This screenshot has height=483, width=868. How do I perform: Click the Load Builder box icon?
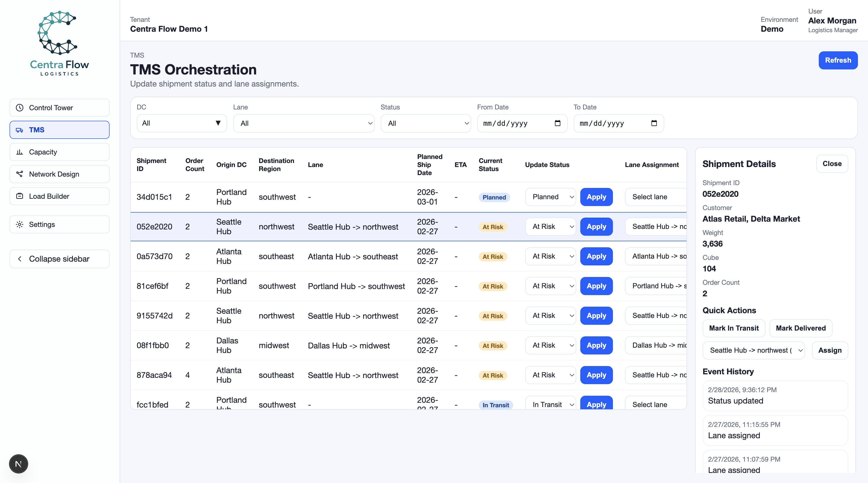coord(20,196)
